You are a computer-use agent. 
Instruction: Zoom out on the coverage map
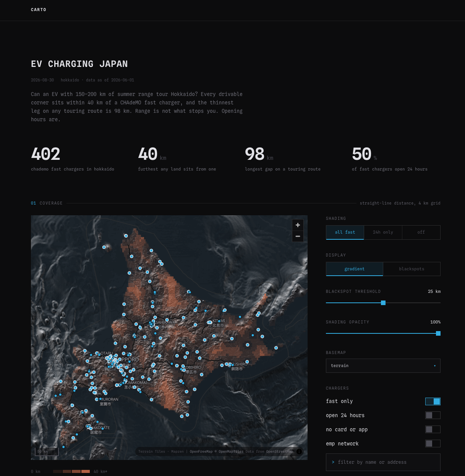(x=298, y=236)
